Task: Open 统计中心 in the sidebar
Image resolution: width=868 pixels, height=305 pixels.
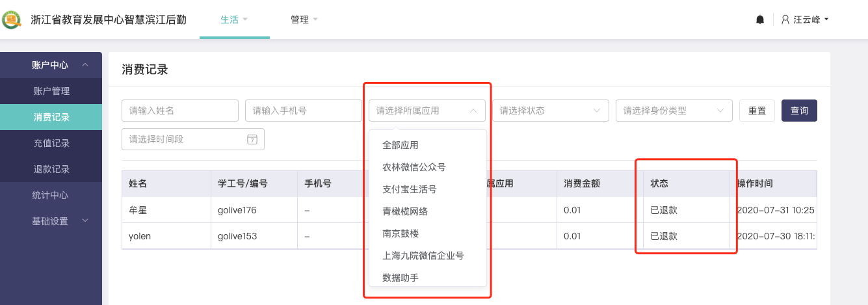Action: click(x=51, y=195)
